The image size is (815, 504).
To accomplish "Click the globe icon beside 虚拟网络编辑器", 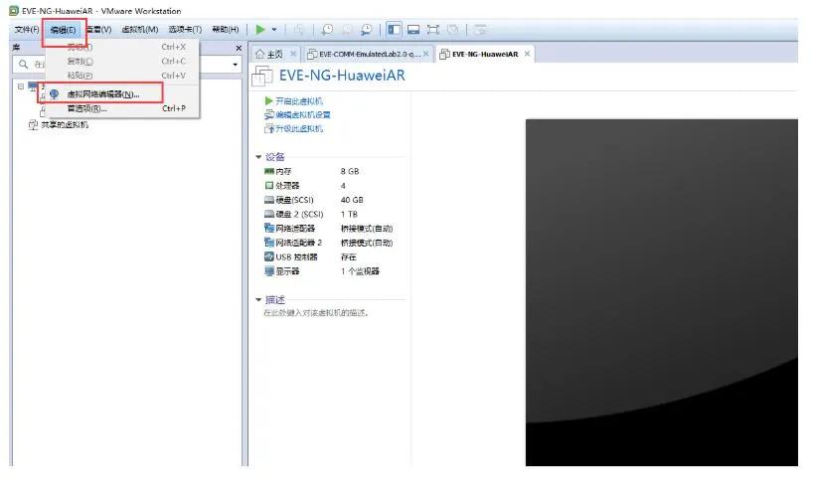I will click(x=54, y=94).
